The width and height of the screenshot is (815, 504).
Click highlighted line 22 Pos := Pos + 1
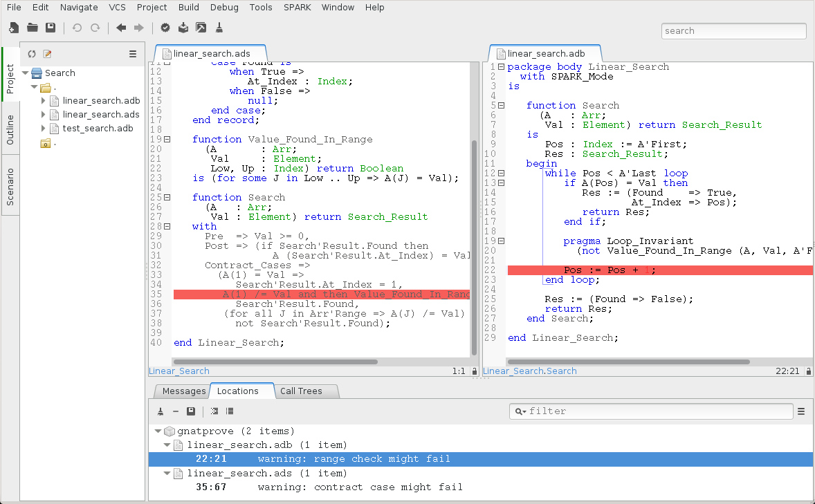[x=660, y=270]
